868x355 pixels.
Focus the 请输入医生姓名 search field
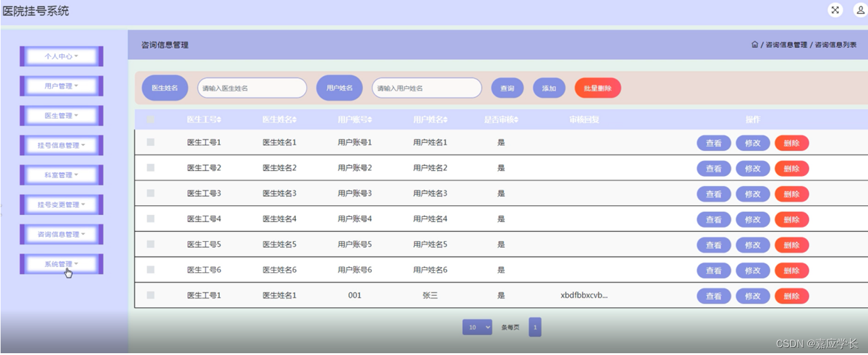tap(252, 88)
